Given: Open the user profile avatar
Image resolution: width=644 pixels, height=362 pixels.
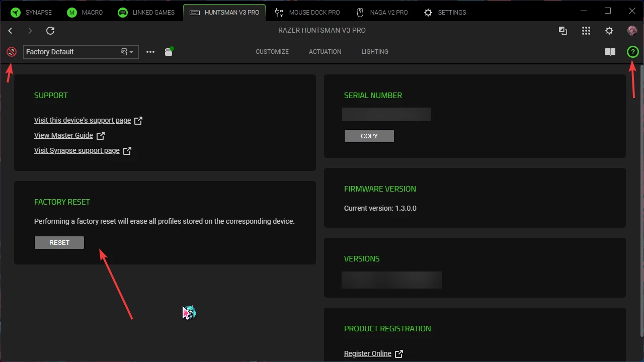Looking at the screenshot, I should [x=632, y=31].
